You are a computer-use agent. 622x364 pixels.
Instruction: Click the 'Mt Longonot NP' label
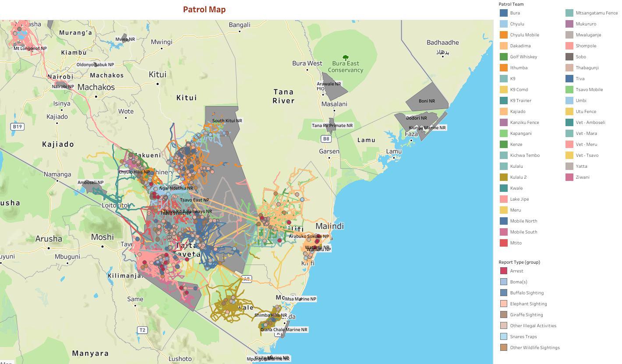pyautogui.click(x=30, y=49)
